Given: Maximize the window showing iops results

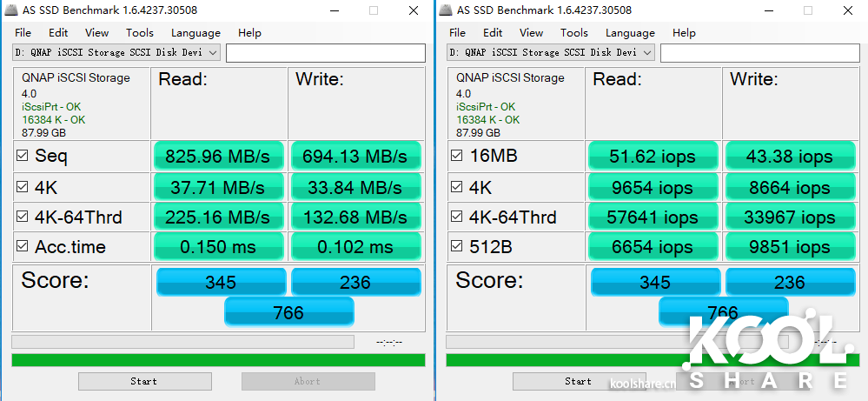Looking at the screenshot, I should [x=808, y=10].
